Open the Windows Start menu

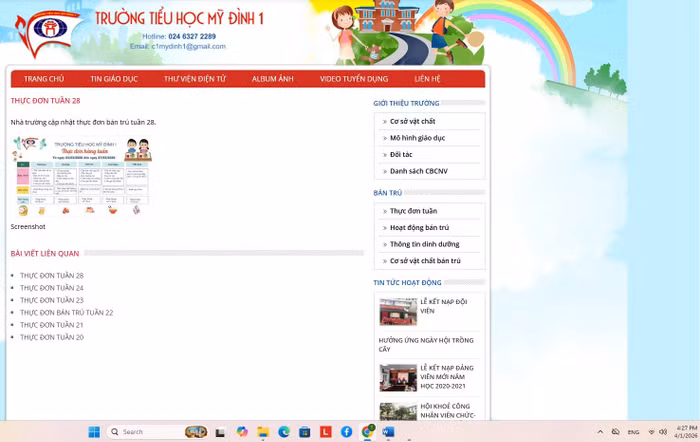pos(94,432)
